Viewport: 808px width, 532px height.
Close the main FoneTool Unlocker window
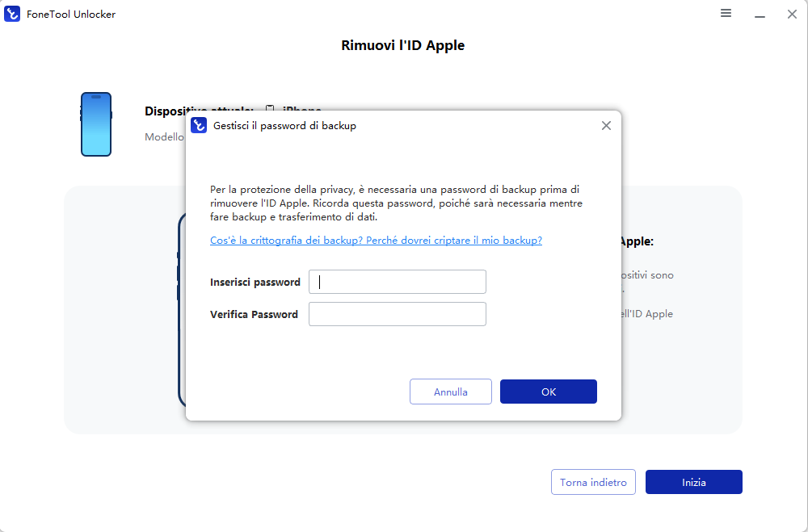pos(792,14)
